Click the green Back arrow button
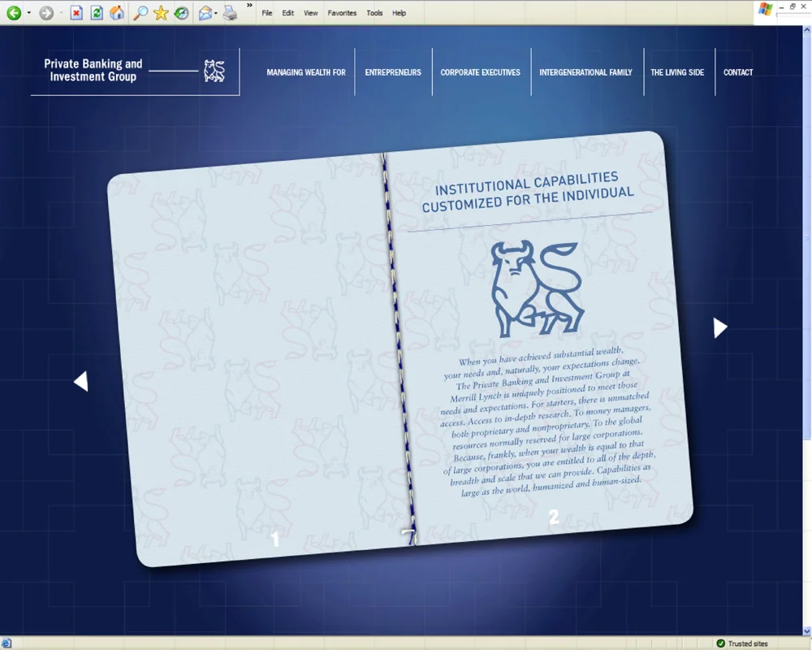The image size is (812, 650). tap(14, 13)
